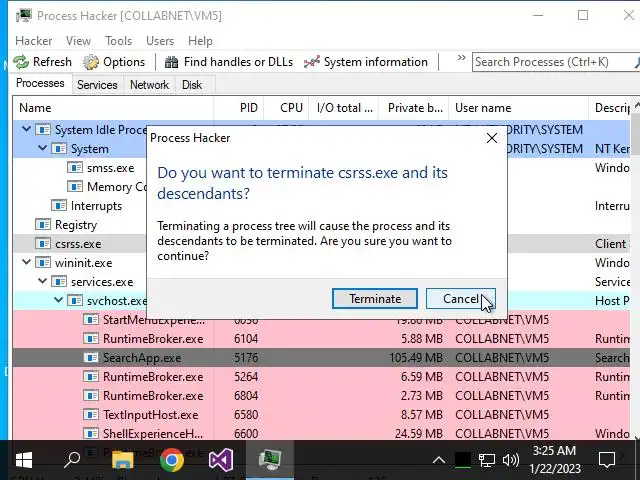Screen dimensions: 640x480
Task: Open taskbar search magnifier
Action: [72, 460]
